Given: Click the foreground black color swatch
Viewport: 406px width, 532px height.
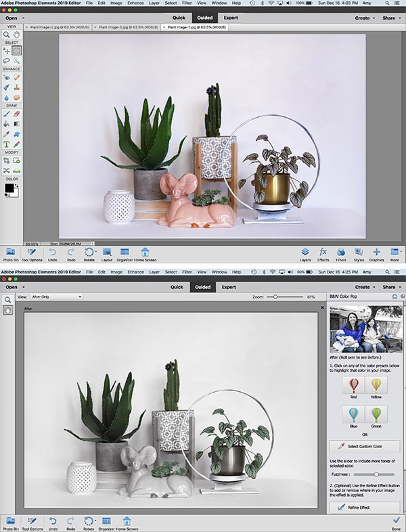Looking at the screenshot, I should click(x=9, y=188).
